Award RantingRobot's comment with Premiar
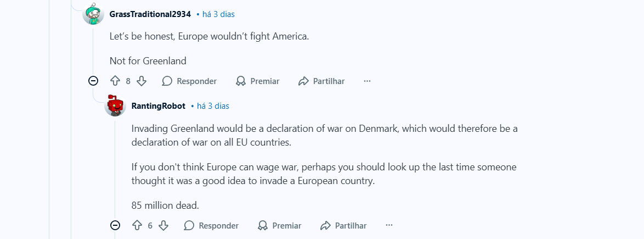 [x=279, y=225]
